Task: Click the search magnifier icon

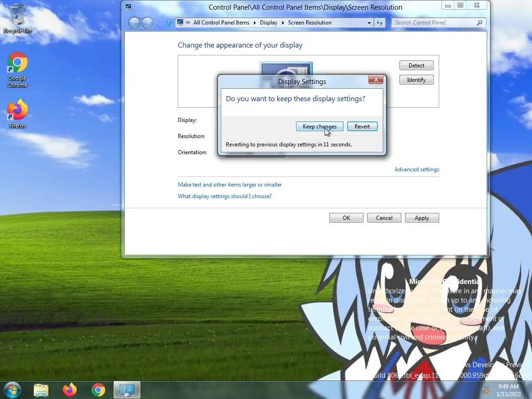Action: click(479, 23)
